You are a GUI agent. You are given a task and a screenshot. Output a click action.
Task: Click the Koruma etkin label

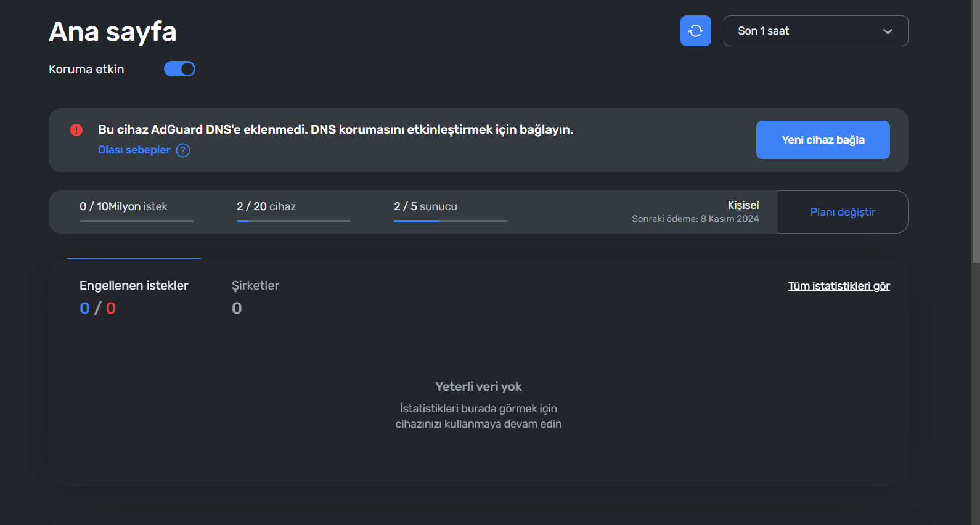tap(86, 69)
